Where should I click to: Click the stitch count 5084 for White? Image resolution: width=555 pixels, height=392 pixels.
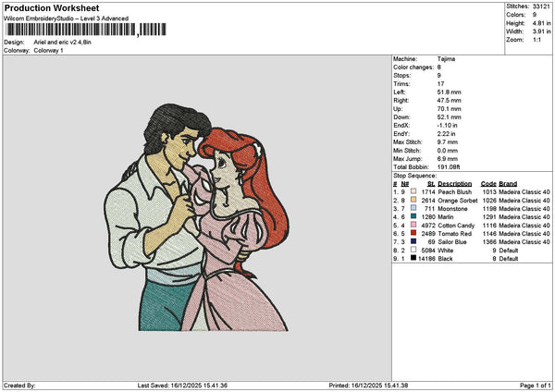[428, 251]
